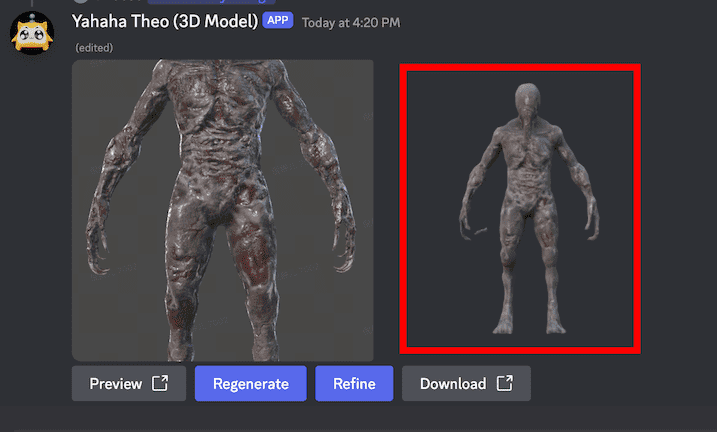Click the Preview text label

tap(115, 384)
